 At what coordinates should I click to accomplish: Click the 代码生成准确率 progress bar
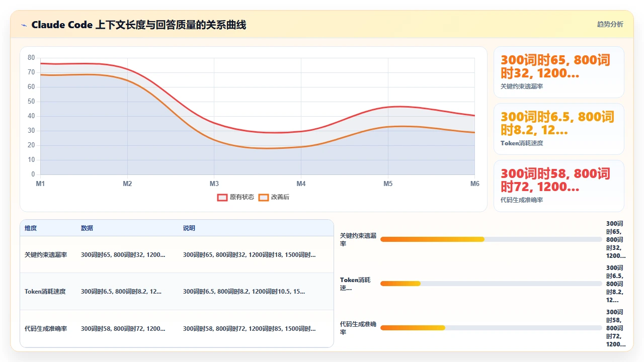click(x=491, y=328)
